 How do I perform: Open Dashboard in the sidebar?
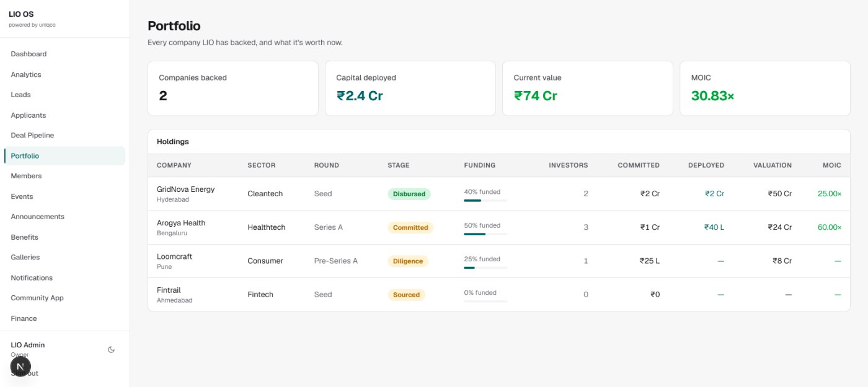(64, 54)
